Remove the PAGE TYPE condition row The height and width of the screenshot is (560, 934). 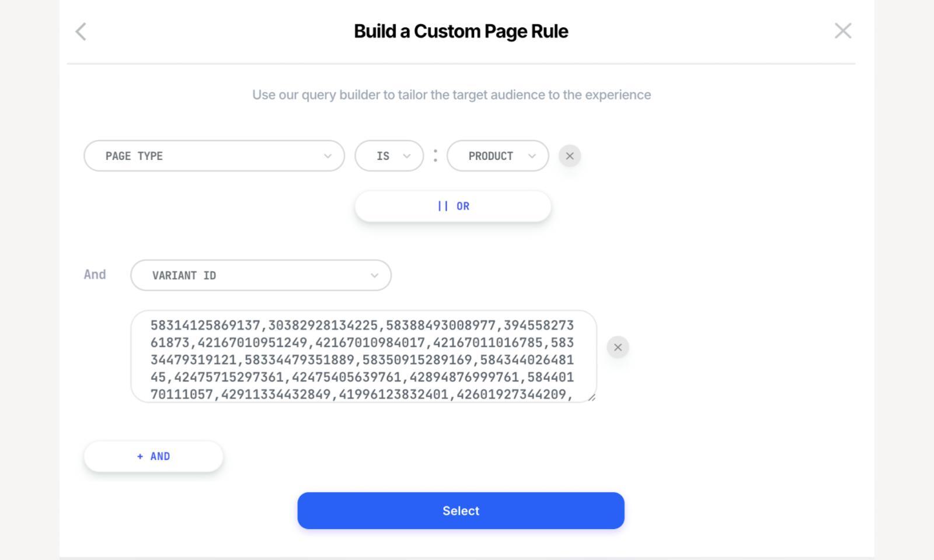click(x=570, y=156)
